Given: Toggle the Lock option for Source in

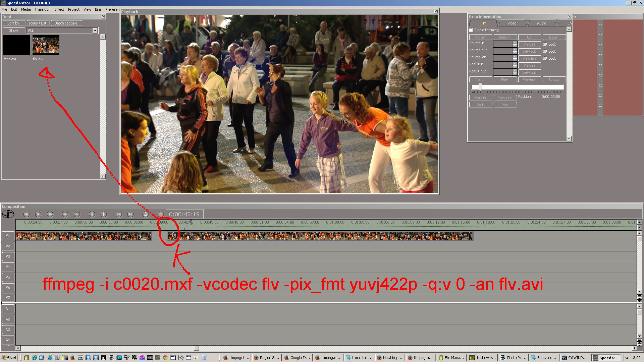Looking at the screenshot, I should point(545,44).
